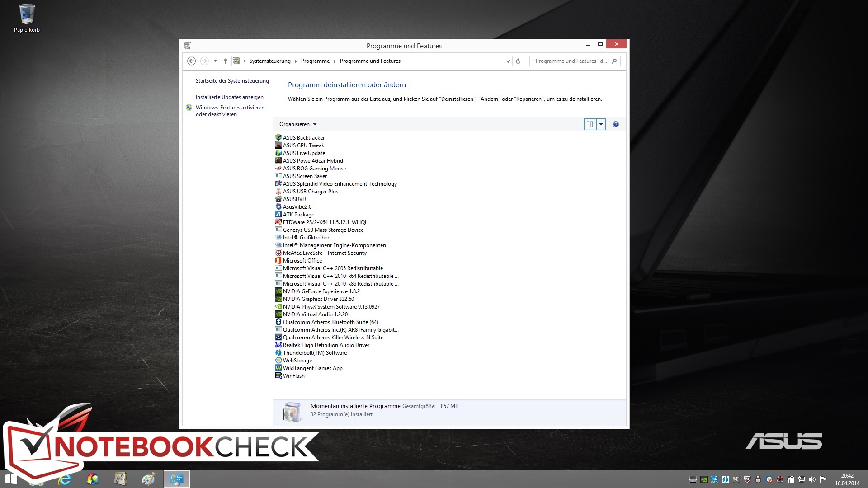Select NVIDIA Graphics Driver 332.60 entry
The height and width of the screenshot is (488, 868).
pos(318,299)
